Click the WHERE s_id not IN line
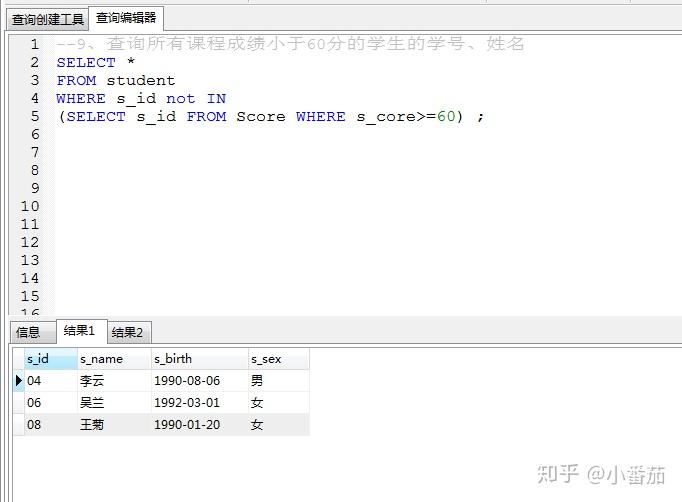Screen dimensions: 682x502 click(141, 99)
